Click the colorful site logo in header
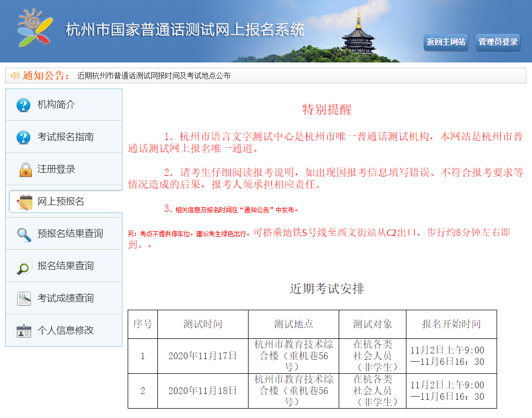 (34, 28)
